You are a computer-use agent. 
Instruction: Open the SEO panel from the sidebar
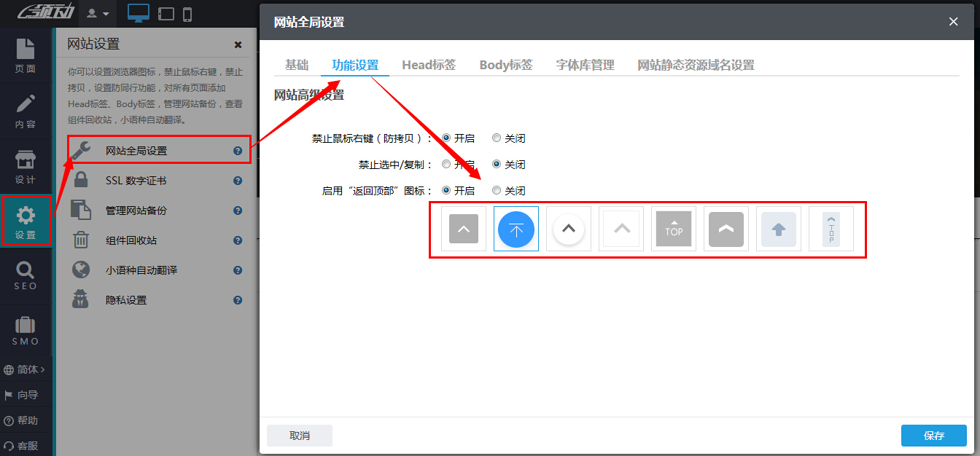pyautogui.click(x=26, y=275)
